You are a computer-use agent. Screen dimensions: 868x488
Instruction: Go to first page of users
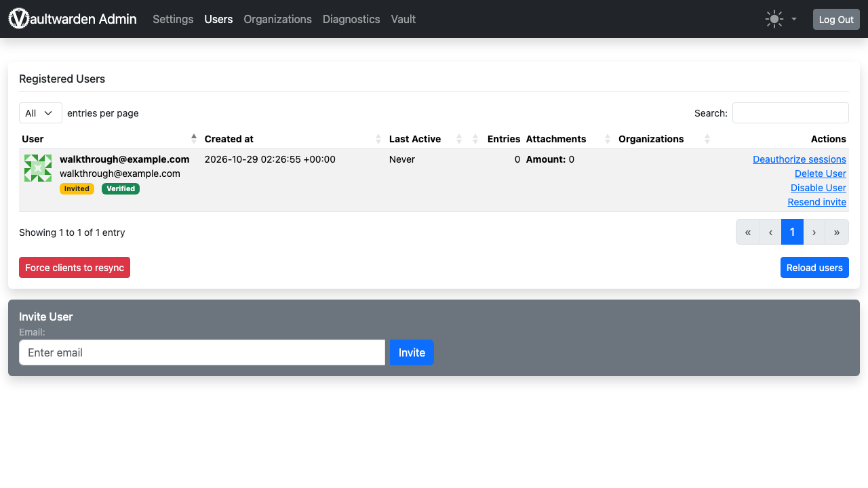click(x=748, y=232)
